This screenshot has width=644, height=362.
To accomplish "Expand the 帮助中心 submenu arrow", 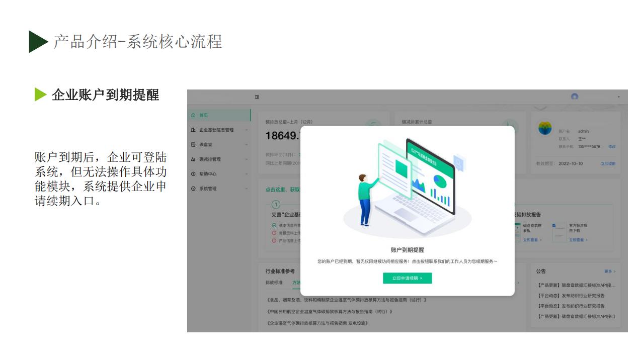I will pos(247,174).
